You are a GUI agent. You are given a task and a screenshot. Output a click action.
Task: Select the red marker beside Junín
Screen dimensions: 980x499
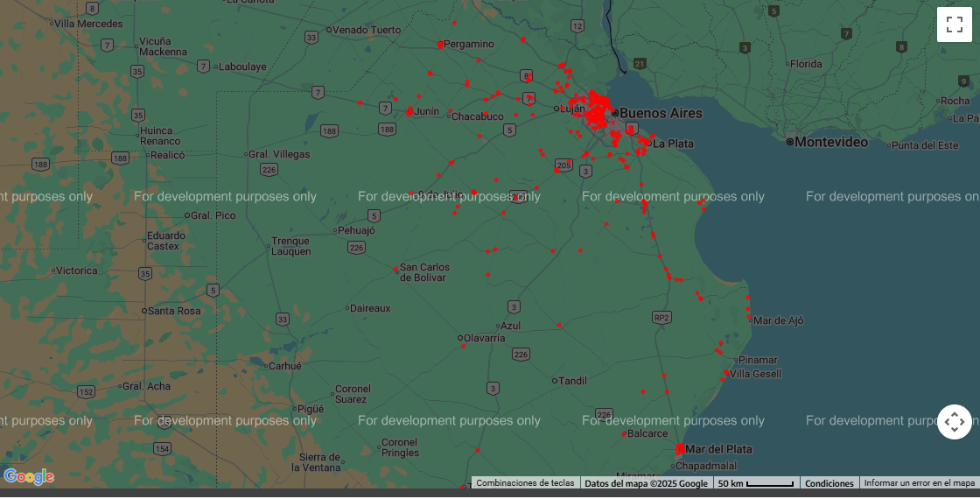409,111
